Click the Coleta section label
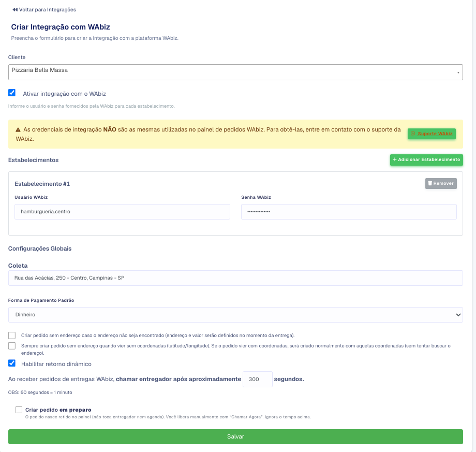The image size is (476, 452). [18, 266]
